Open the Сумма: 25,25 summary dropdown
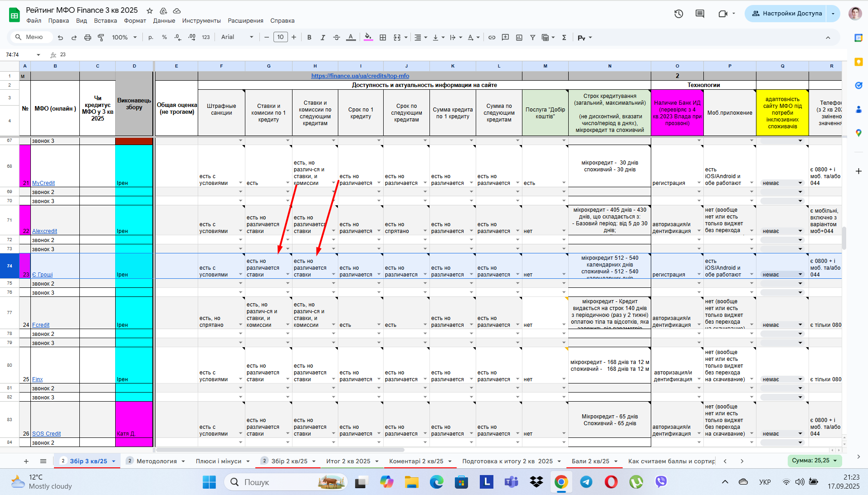Screen dimensions: 868x495 [814, 461]
